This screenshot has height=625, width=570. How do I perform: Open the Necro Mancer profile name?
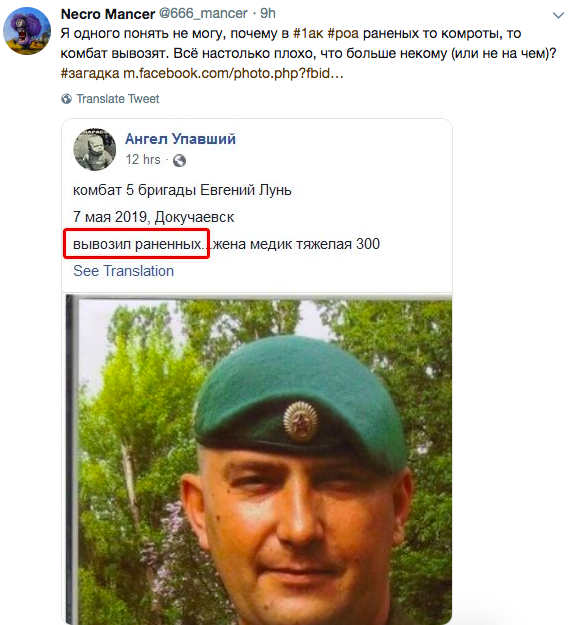pyautogui.click(x=108, y=14)
